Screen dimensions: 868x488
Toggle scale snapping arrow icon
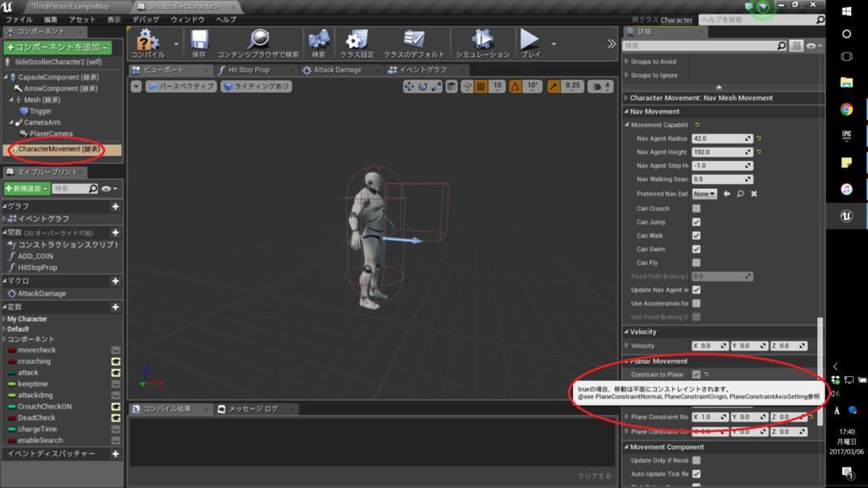pyautogui.click(x=554, y=86)
